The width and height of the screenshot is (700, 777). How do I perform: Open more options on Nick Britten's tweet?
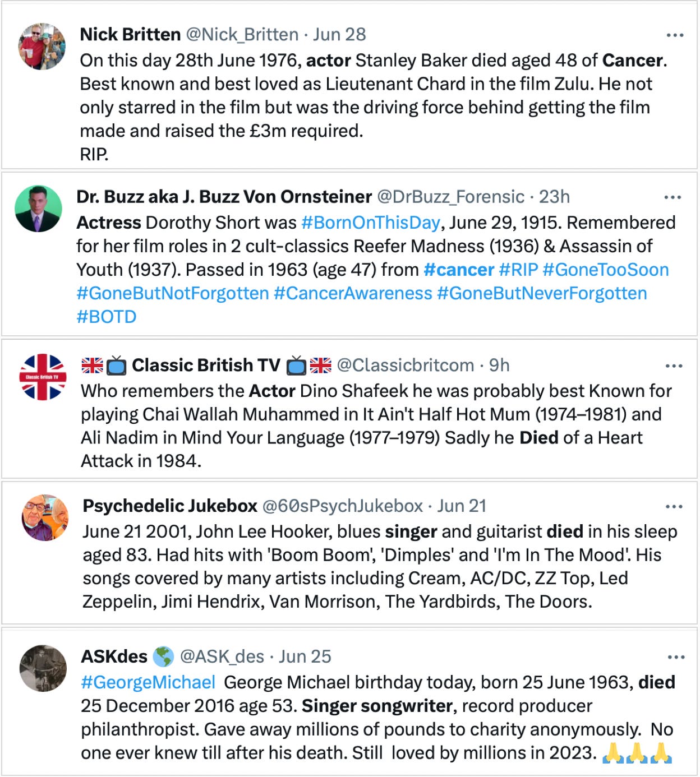pyautogui.click(x=675, y=35)
